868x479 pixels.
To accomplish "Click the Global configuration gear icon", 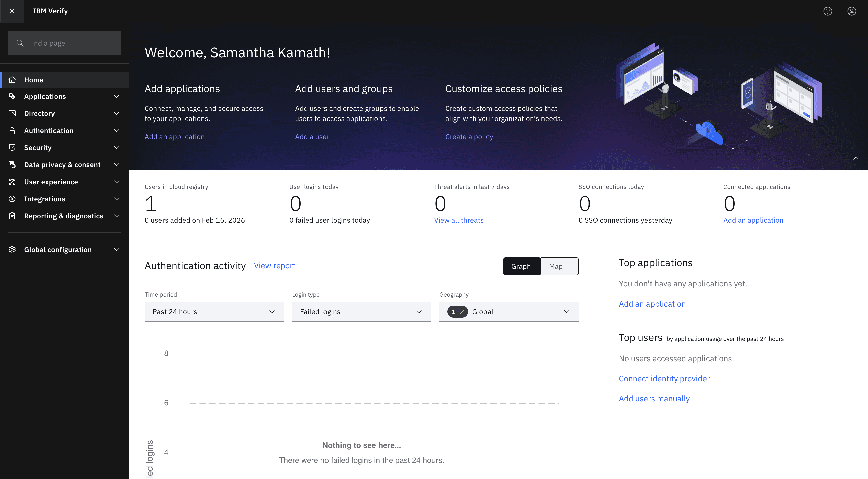I will tap(12, 250).
